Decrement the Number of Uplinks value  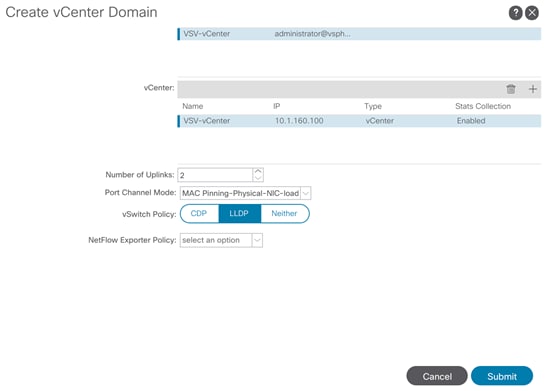[258, 178]
